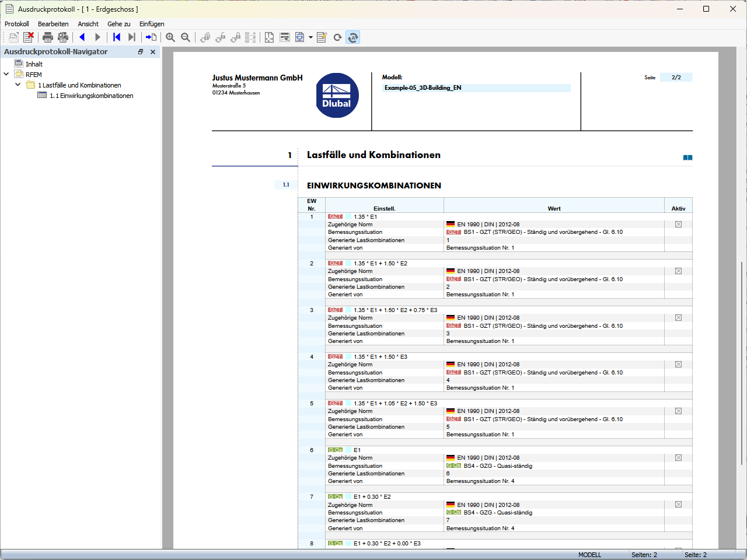
Task: Toggle the highlighted automatic refresh icon
Action: (x=352, y=37)
